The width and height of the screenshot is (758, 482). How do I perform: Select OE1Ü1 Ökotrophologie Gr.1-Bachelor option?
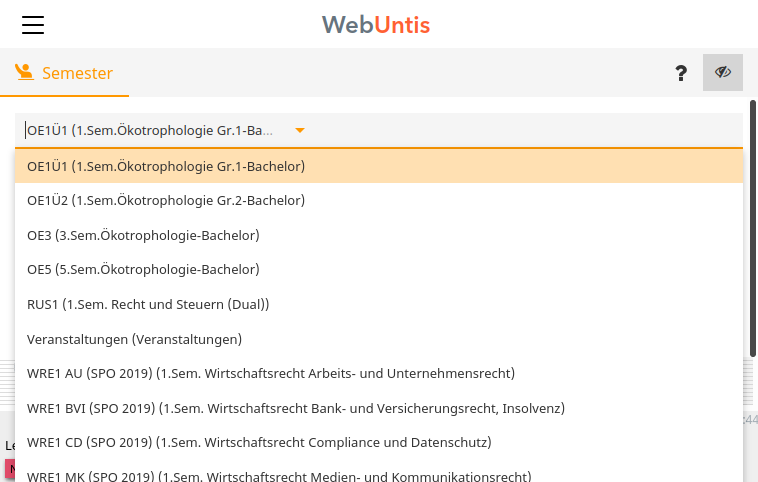click(166, 166)
